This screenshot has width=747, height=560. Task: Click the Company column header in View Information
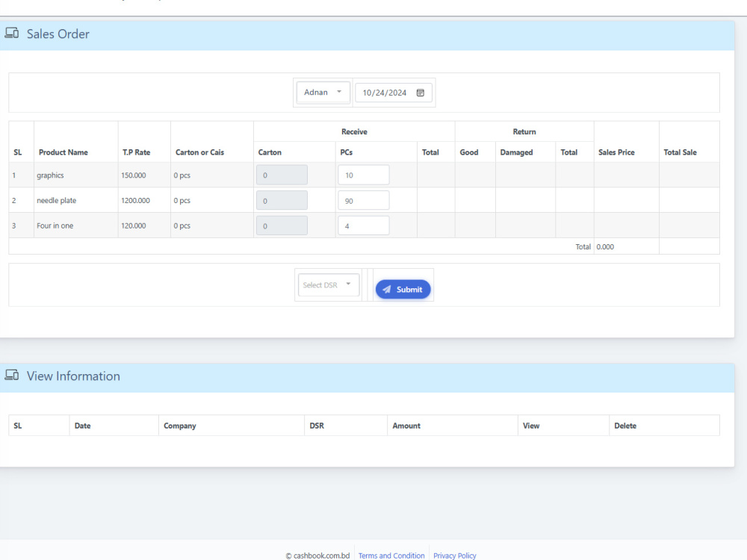point(179,426)
